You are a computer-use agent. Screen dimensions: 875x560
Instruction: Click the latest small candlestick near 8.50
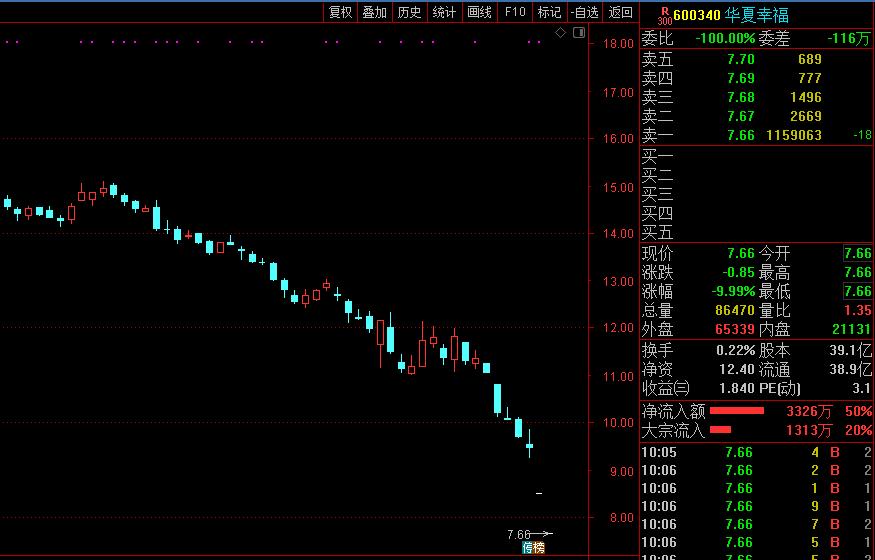tap(539, 493)
